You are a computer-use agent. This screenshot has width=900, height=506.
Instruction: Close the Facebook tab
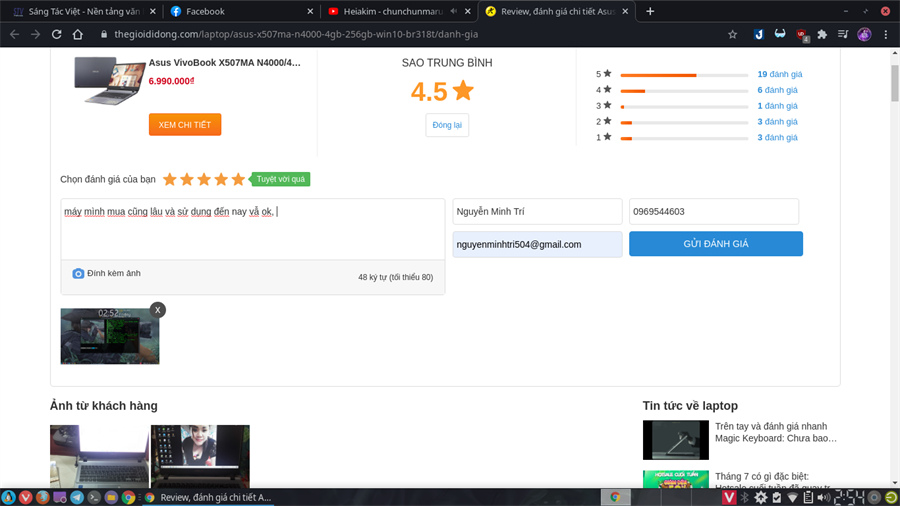310,11
